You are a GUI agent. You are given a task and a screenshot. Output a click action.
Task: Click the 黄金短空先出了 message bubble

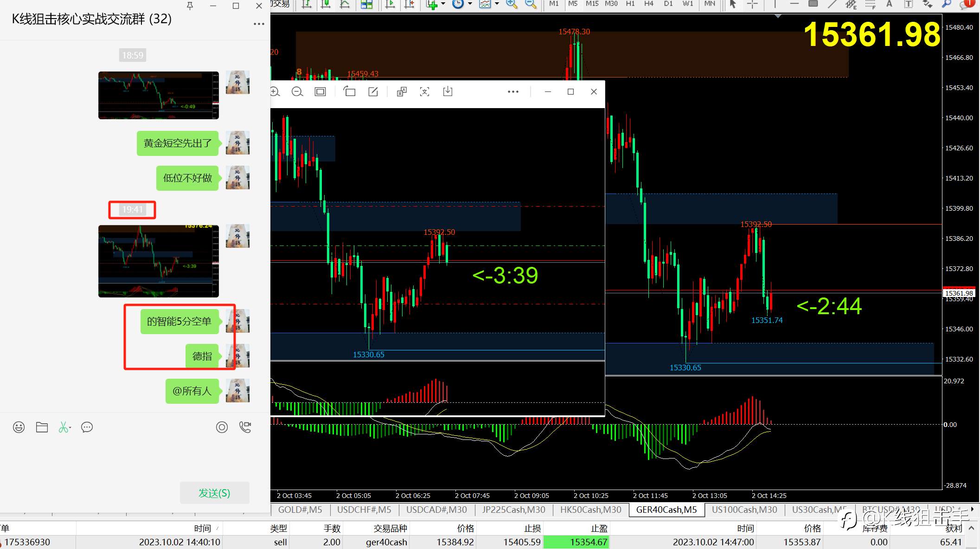click(178, 143)
